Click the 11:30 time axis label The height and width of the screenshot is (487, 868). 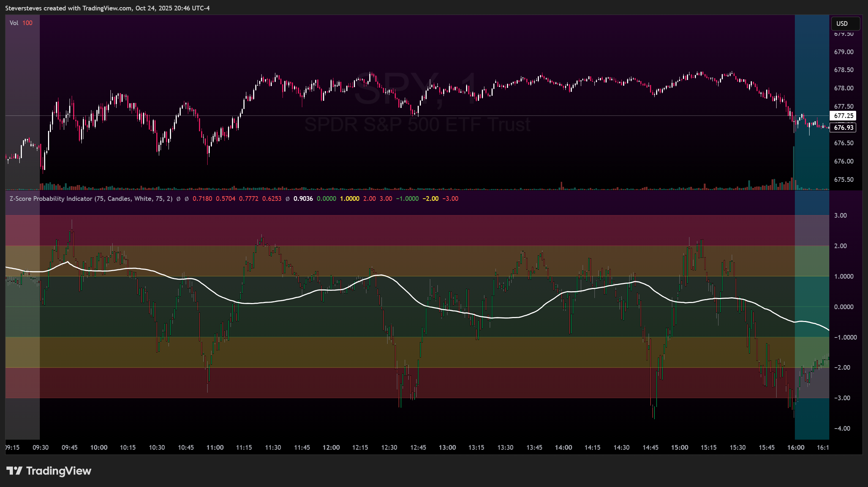(x=273, y=448)
